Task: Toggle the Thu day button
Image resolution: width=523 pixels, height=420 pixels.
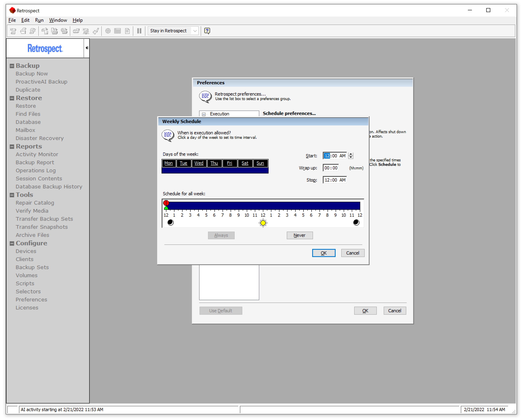Action: coord(214,163)
